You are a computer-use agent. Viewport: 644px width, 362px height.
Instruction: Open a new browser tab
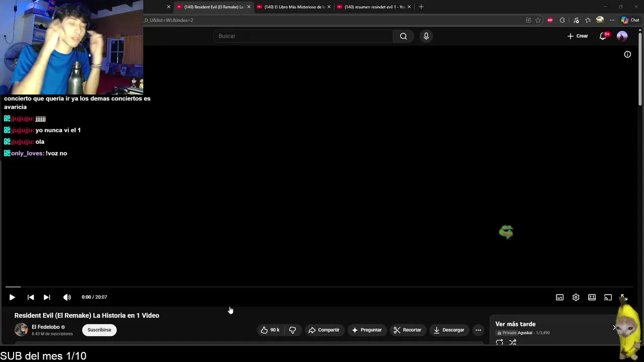pos(421,7)
